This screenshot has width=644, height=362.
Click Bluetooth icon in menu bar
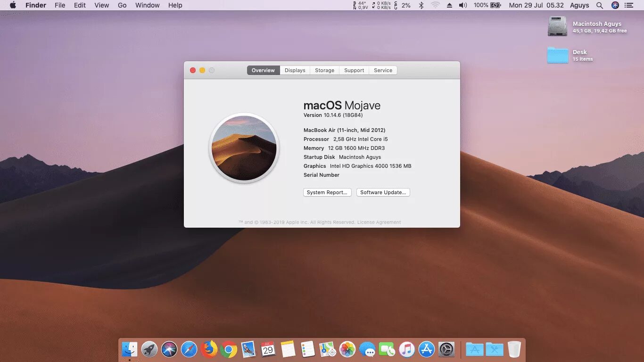(421, 5)
